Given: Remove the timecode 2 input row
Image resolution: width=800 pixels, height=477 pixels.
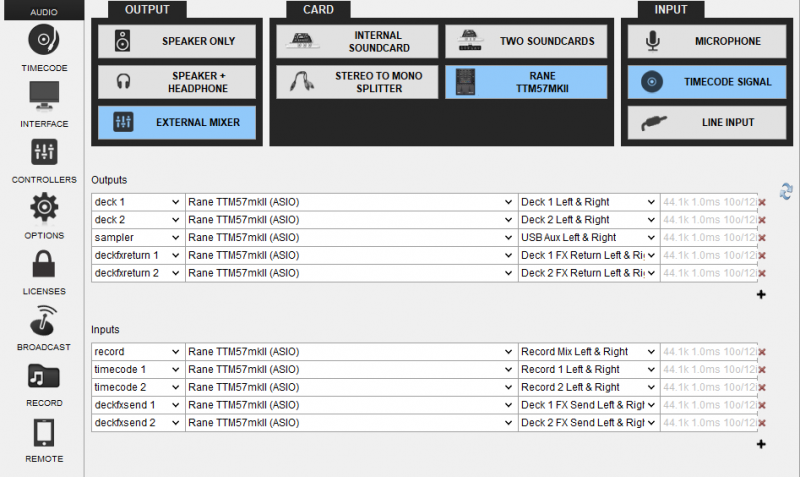Looking at the screenshot, I should 762,388.
